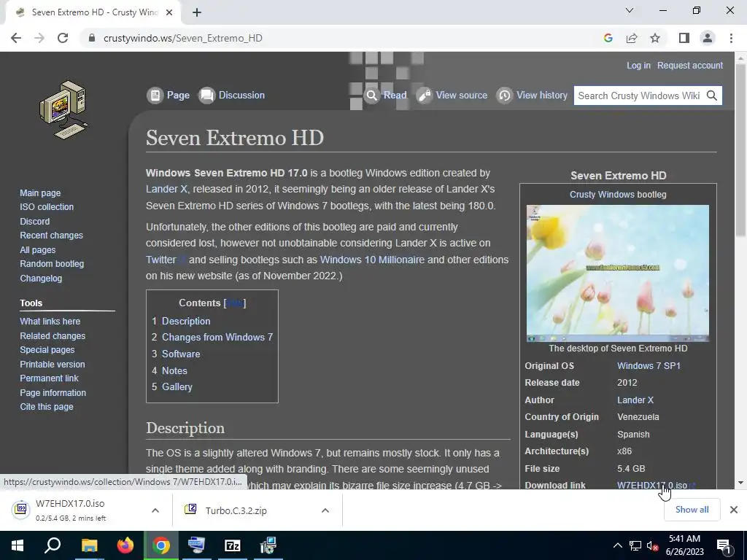
Task: Select the Read tab
Action: pos(385,96)
